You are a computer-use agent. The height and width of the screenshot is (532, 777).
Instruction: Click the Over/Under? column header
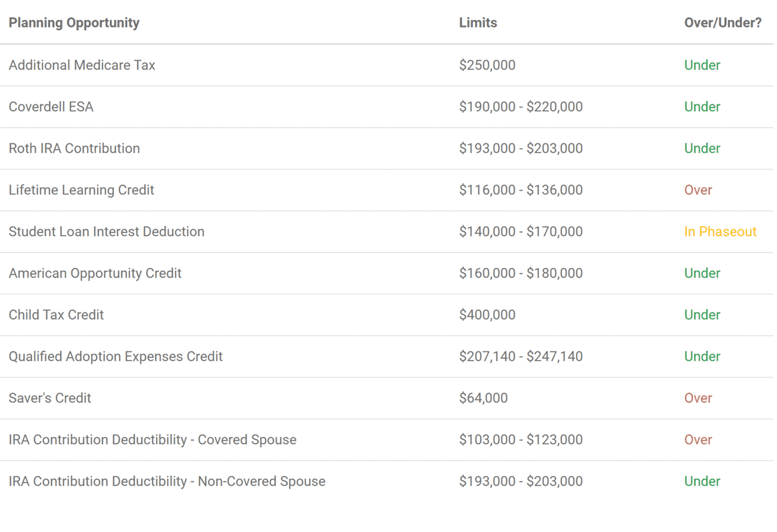click(x=723, y=23)
